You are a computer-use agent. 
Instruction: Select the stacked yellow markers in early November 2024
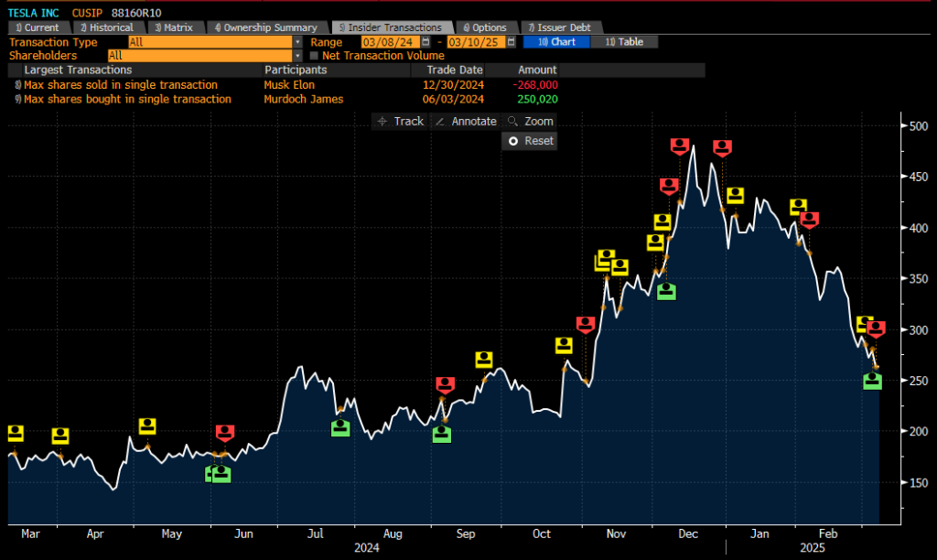click(x=605, y=260)
